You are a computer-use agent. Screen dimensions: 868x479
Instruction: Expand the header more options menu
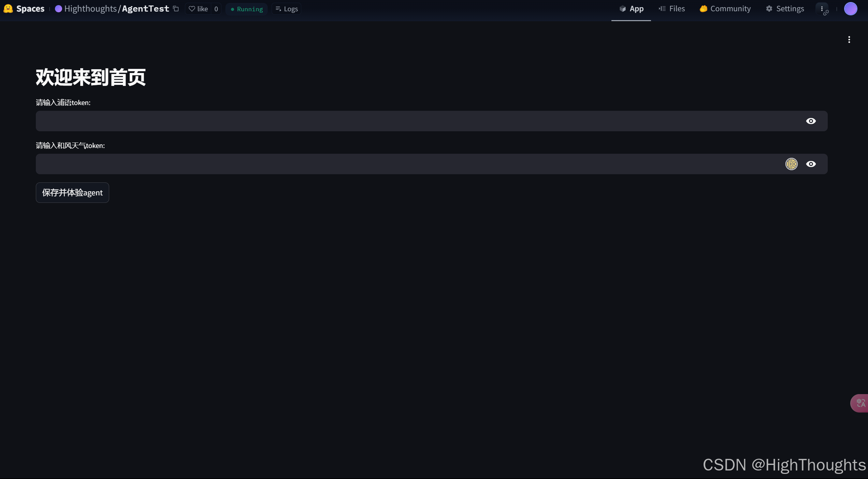[x=822, y=9]
